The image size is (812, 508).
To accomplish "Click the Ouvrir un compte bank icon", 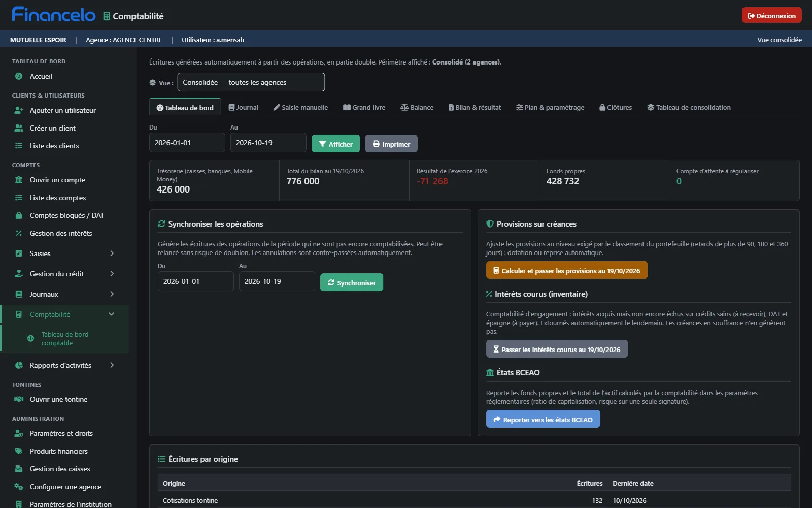I will (19, 180).
